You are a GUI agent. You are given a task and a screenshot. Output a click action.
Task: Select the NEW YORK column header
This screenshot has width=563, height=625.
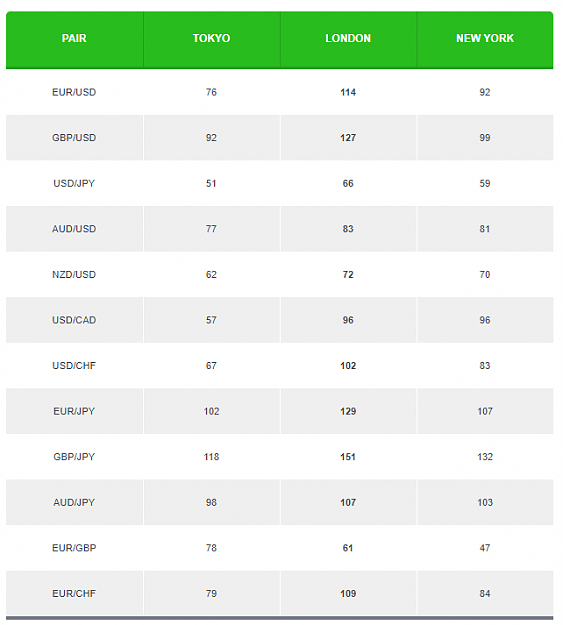485,38
